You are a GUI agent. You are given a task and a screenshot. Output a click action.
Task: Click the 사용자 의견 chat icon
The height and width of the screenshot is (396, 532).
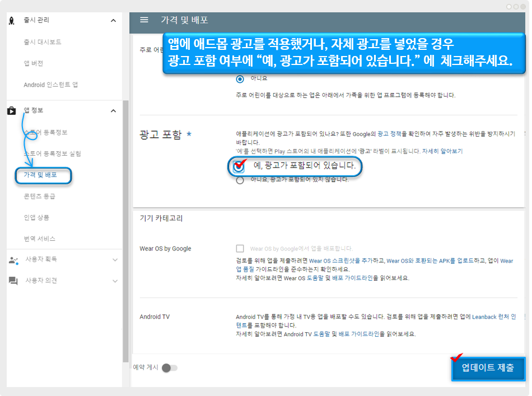(13, 281)
